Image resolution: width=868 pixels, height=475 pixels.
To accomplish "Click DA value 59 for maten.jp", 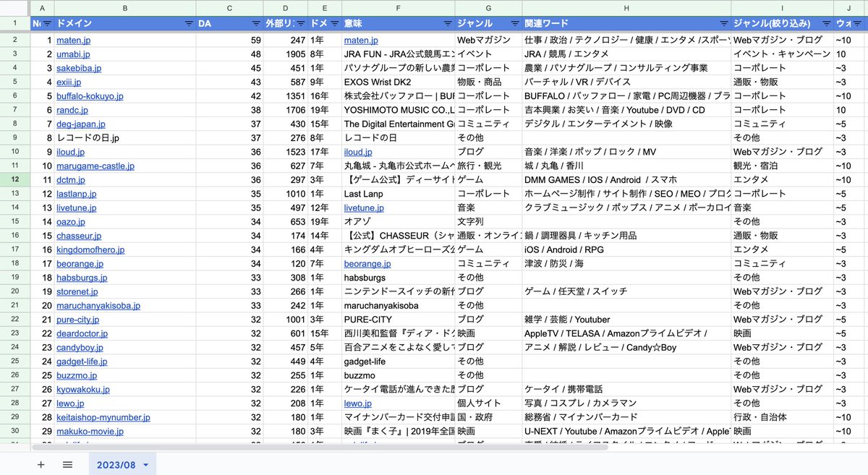I will click(x=229, y=40).
